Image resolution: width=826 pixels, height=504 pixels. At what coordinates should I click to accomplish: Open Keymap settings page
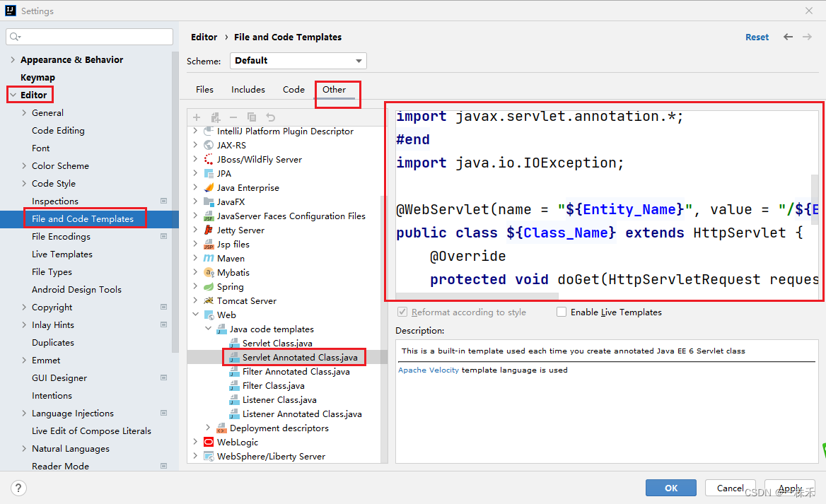coord(37,78)
